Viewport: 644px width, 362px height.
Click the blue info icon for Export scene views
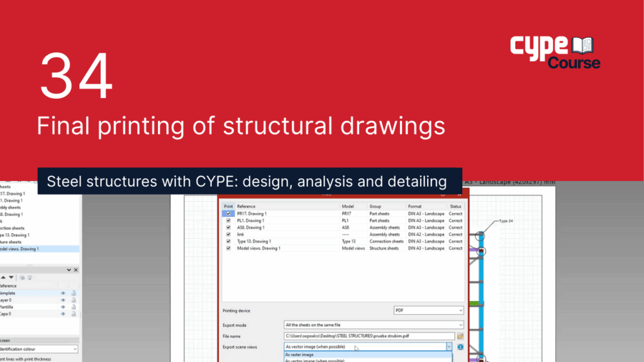(460, 346)
